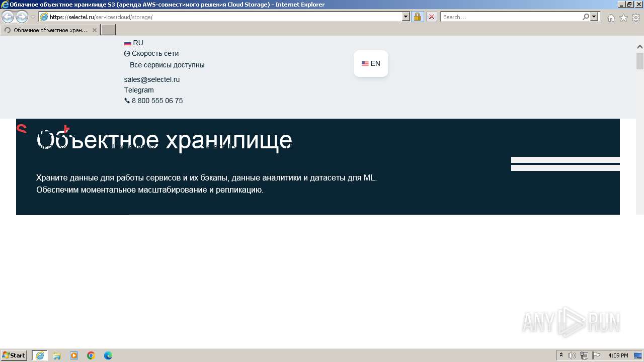Image resolution: width=644 pixels, height=362 pixels.
Task: Click the page scrollbar up arrow
Action: tap(640, 47)
